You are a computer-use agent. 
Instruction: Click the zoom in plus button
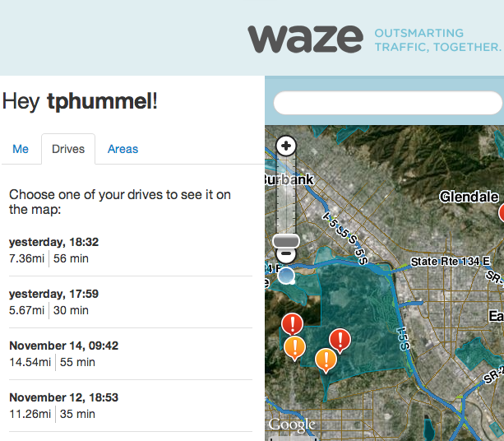click(286, 146)
